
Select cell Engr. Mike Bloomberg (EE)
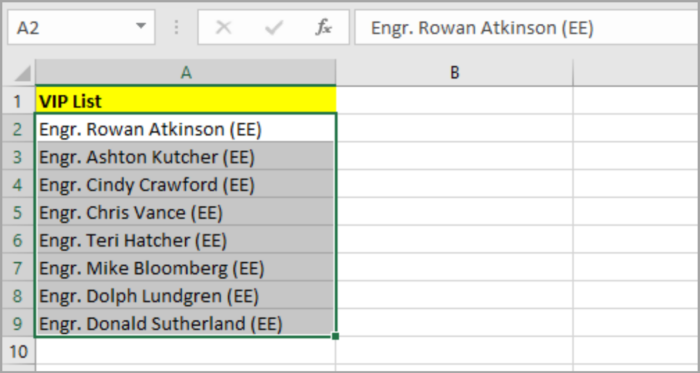186,268
